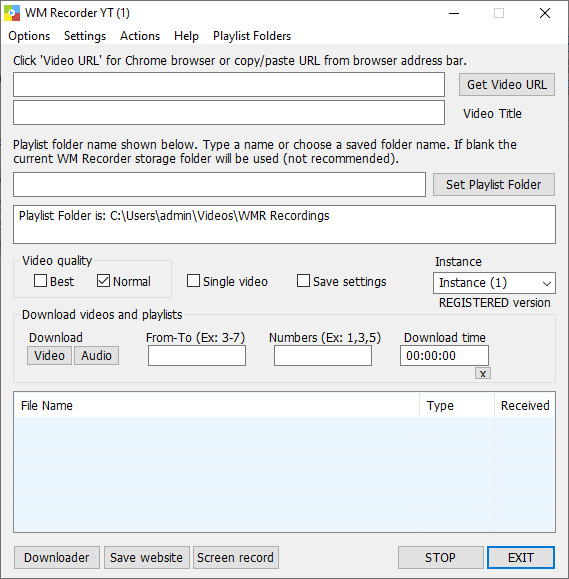
Task: Open the Help menu
Action: (186, 36)
